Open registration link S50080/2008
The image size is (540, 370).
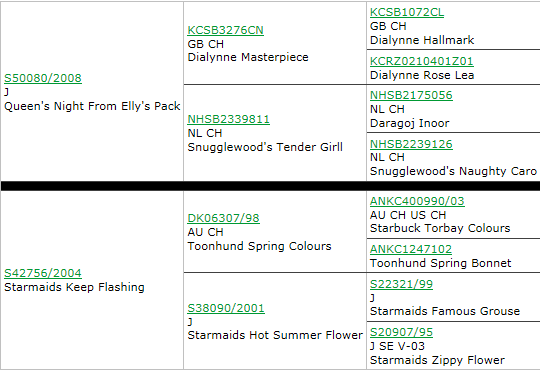[43, 78]
